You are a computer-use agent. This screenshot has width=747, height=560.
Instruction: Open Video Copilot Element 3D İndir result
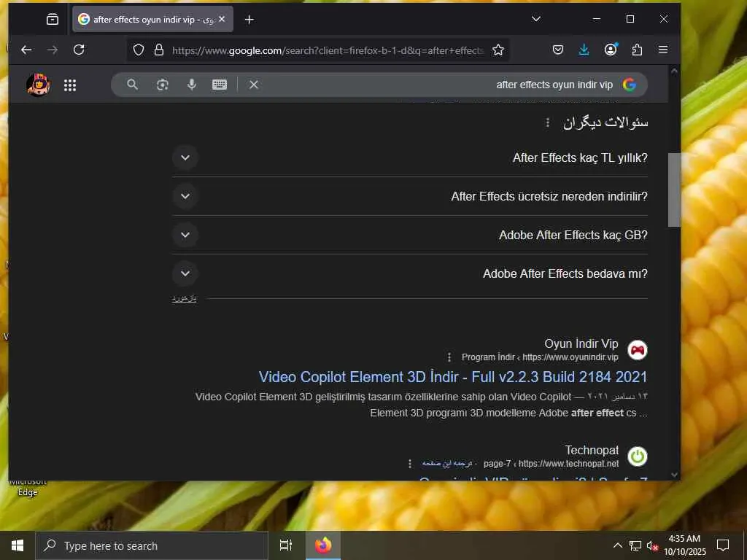(453, 377)
